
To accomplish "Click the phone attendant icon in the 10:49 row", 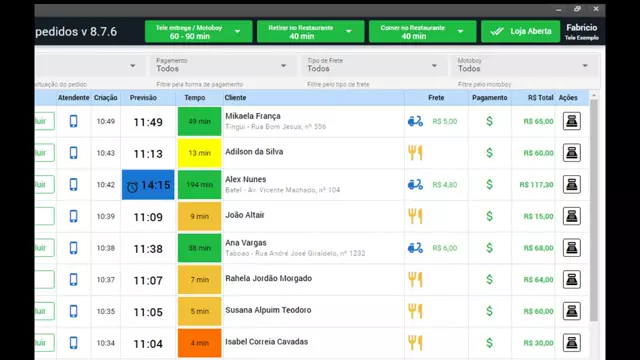I will point(73,121).
